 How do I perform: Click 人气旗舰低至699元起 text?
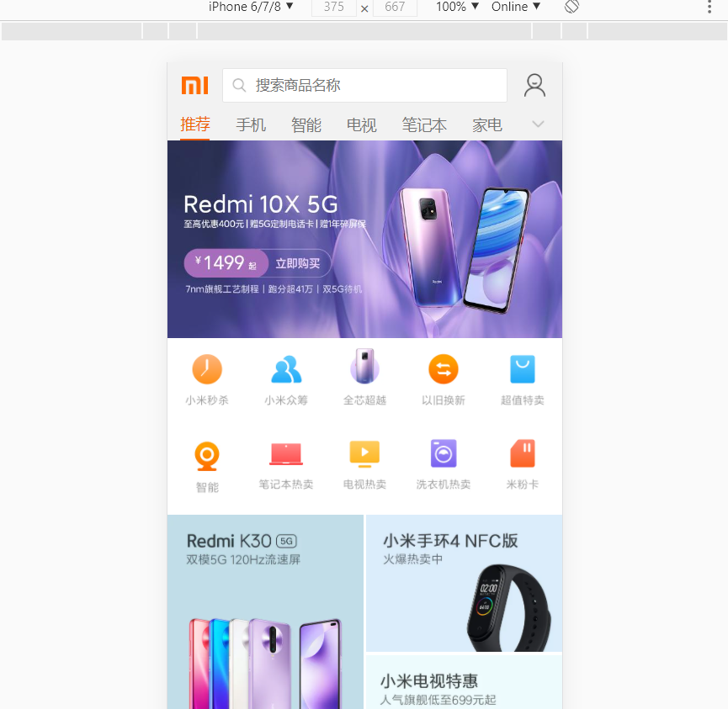pyautogui.click(x=438, y=700)
